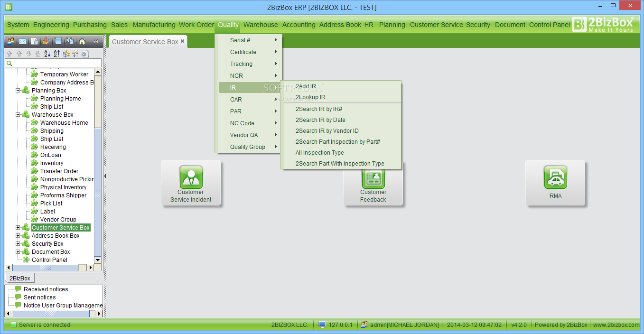Choose All Inspection Type entry
Image resolution: width=644 pixels, height=334 pixels.
click(x=341, y=153)
